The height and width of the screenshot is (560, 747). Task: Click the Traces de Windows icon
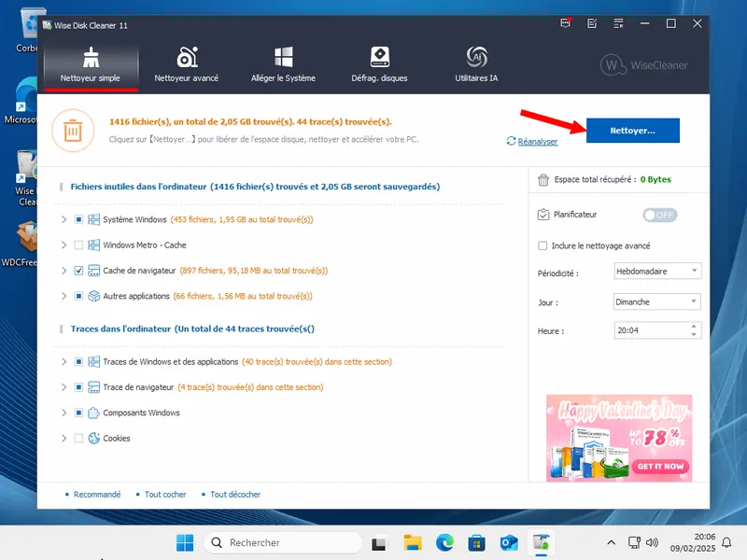click(x=94, y=362)
